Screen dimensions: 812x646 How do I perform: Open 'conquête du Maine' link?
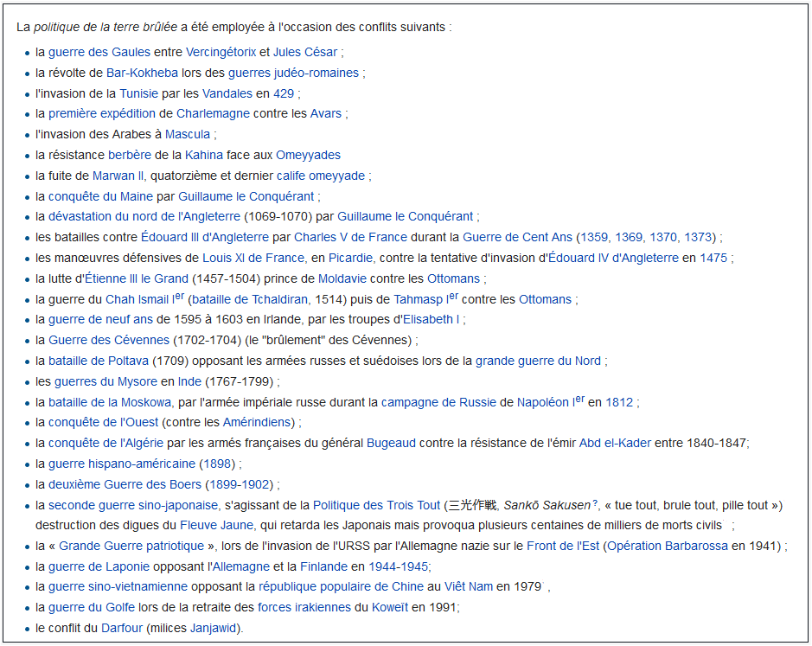coord(100,197)
